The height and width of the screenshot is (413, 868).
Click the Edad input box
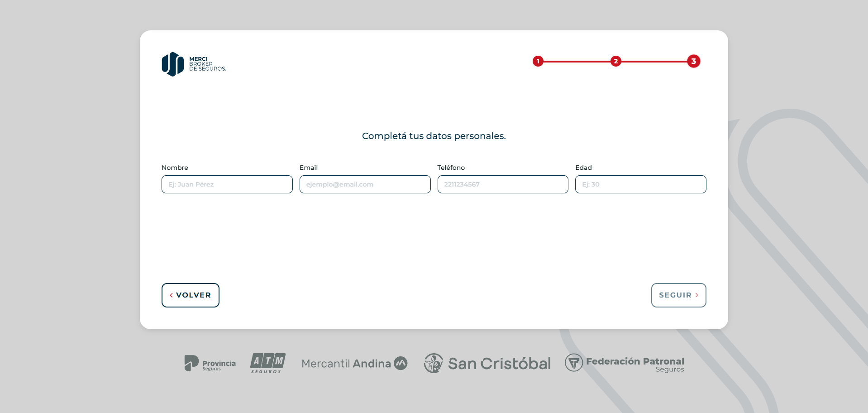[640, 184]
